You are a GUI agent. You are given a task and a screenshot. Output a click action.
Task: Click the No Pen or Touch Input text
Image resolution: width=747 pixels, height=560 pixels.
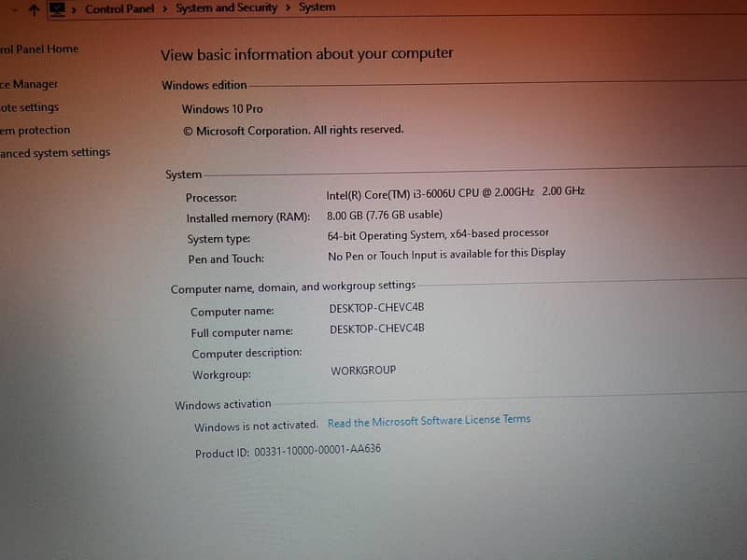tap(446, 254)
